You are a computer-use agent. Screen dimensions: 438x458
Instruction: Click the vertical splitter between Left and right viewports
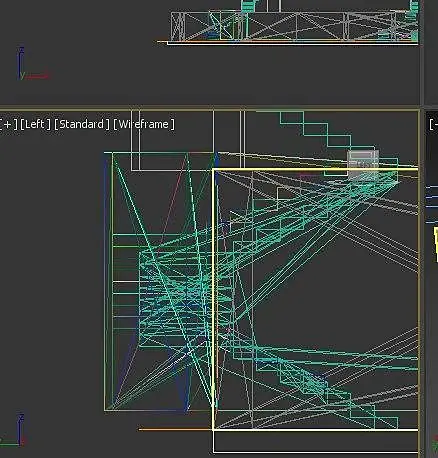422,283
